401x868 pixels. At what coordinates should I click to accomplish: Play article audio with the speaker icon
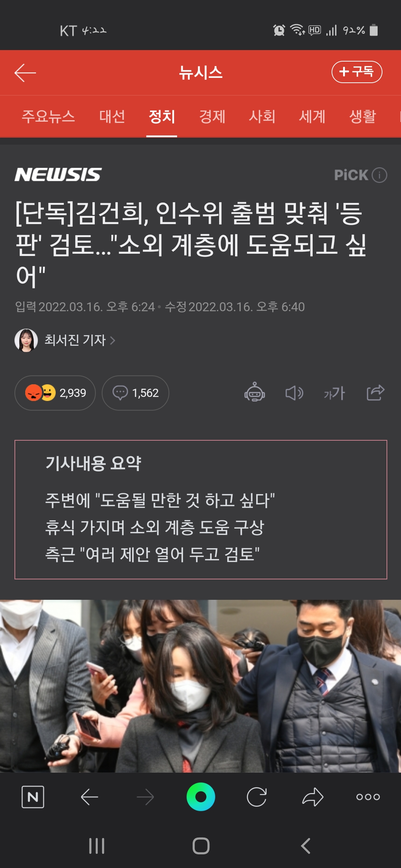294,393
